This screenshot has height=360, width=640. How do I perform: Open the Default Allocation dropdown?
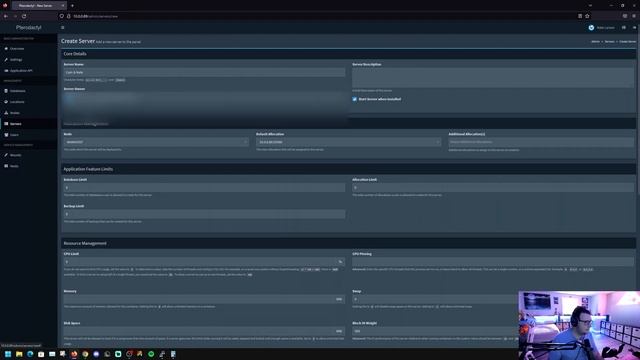[x=349, y=142]
